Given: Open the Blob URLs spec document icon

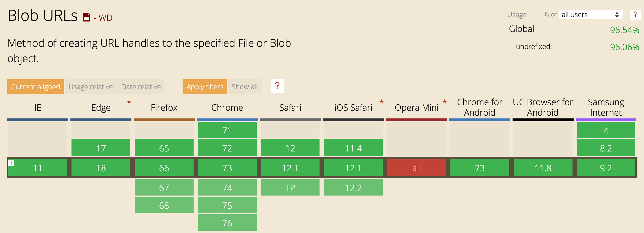Looking at the screenshot, I should [x=87, y=17].
